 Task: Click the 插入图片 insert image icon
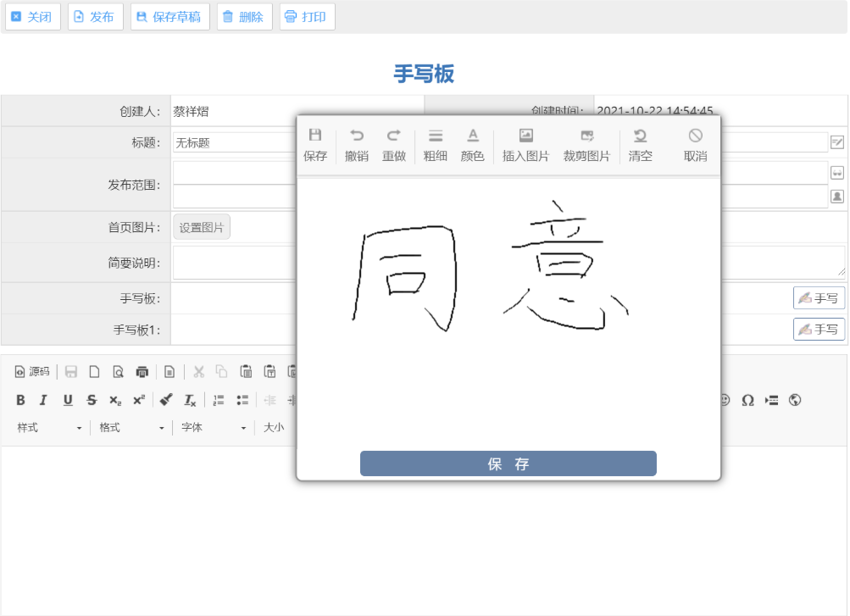pos(525,144)
